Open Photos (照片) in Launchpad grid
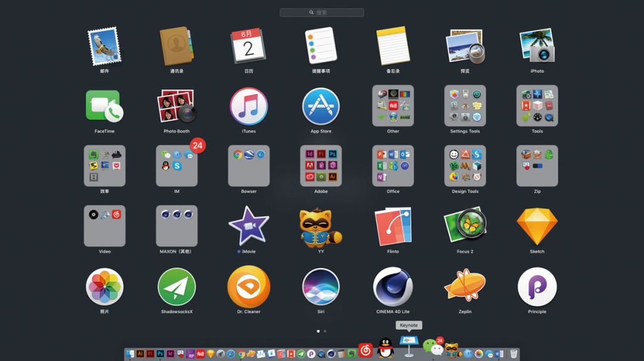This screenshot has height=361, width=644. (104, 287)
